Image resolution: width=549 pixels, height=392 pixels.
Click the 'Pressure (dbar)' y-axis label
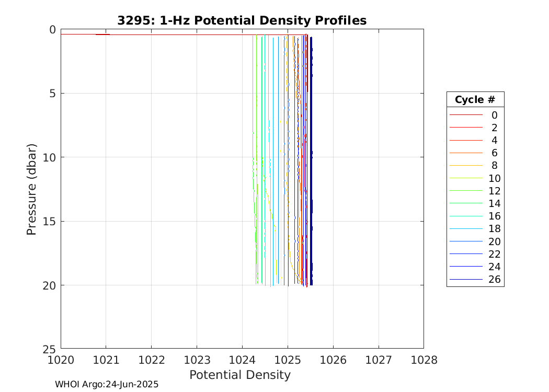click(31, 189)
